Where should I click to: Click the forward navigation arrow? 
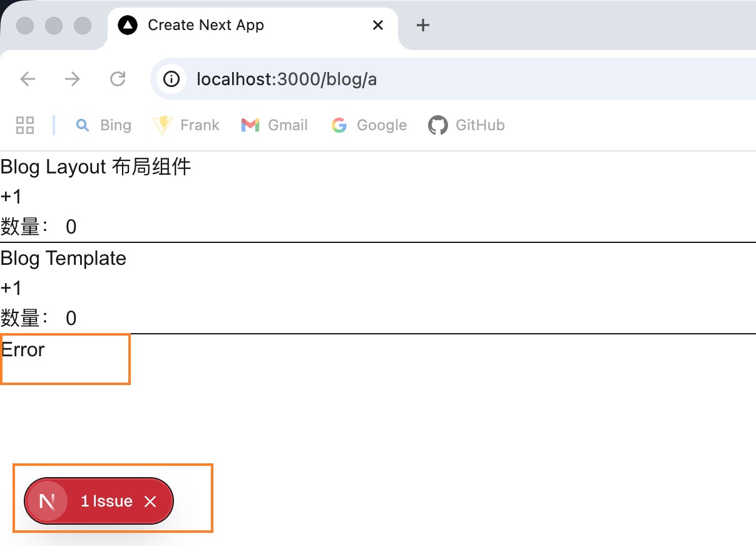click(73, 79)
